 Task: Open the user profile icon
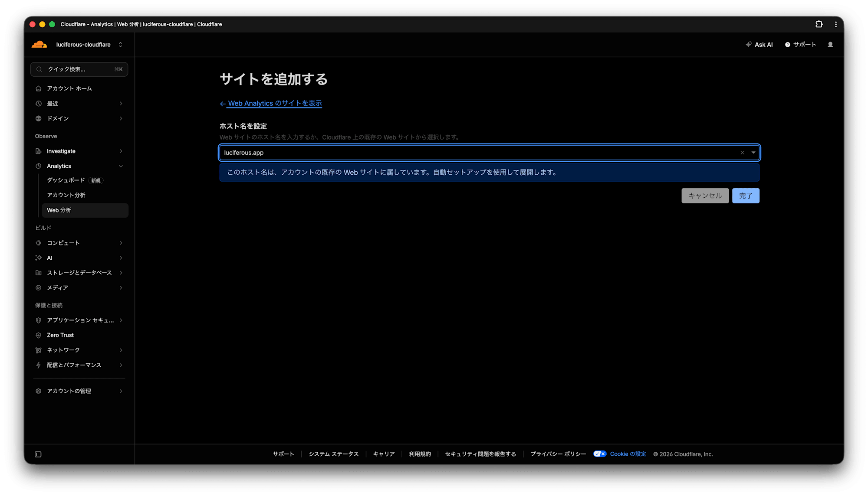click(x=830, y=45)
